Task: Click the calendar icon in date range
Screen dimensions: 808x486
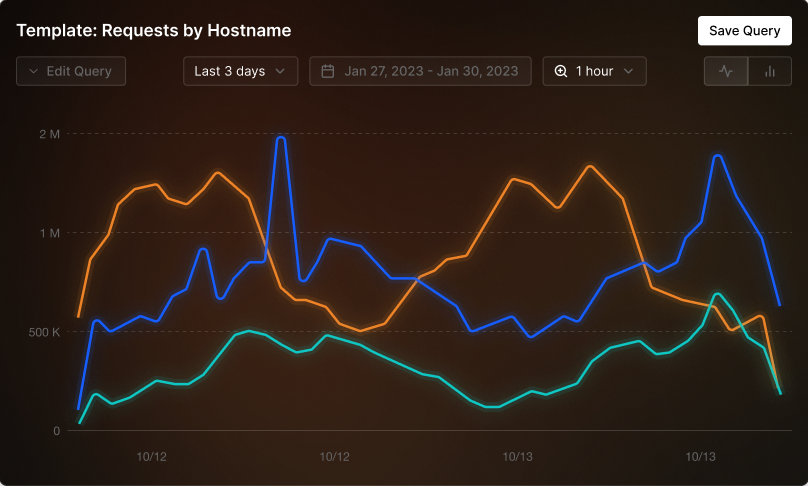Action: [x=328, y=71]
